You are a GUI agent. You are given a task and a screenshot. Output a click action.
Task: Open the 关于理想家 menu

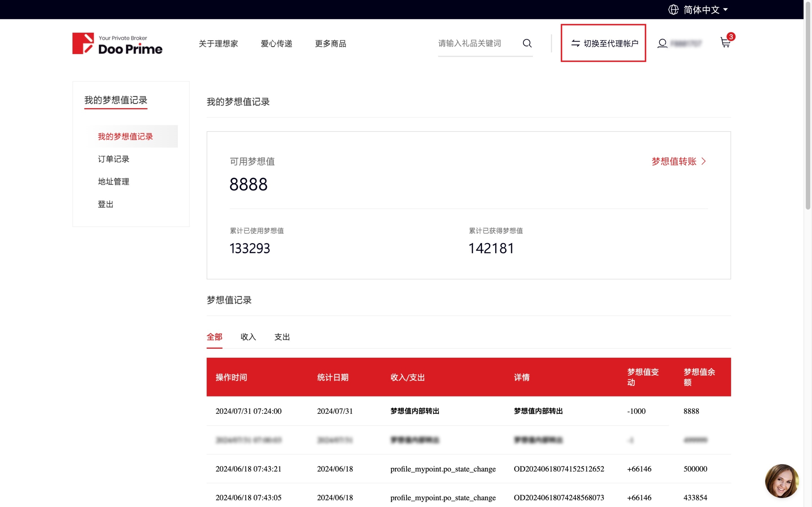(x=218, y=44)
